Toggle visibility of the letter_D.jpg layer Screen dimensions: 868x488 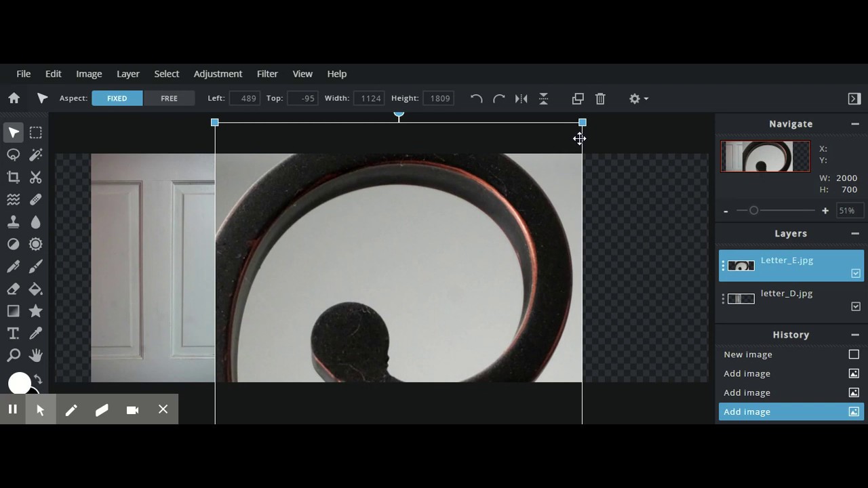856,306
